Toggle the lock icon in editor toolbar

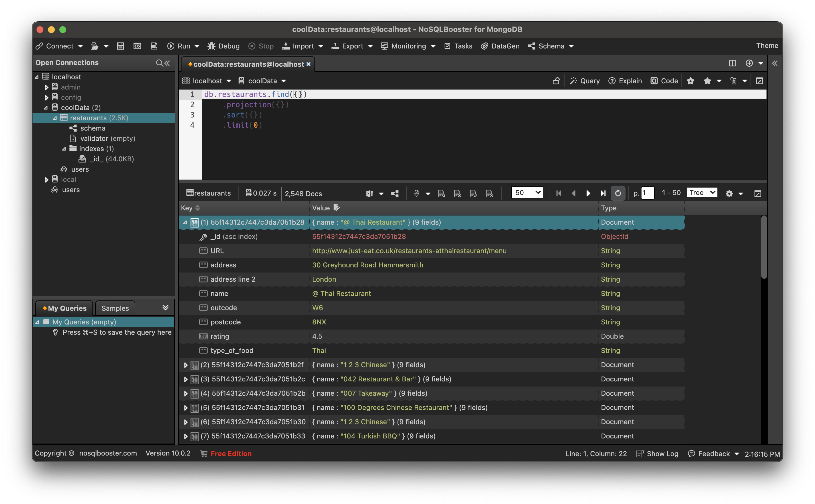point(556,81)
